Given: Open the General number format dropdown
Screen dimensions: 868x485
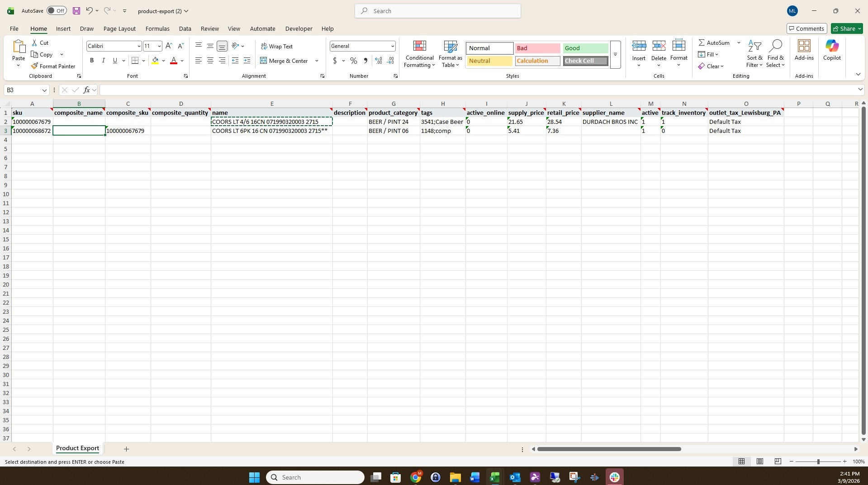Looking at the screenshot, I should (392, 46).
